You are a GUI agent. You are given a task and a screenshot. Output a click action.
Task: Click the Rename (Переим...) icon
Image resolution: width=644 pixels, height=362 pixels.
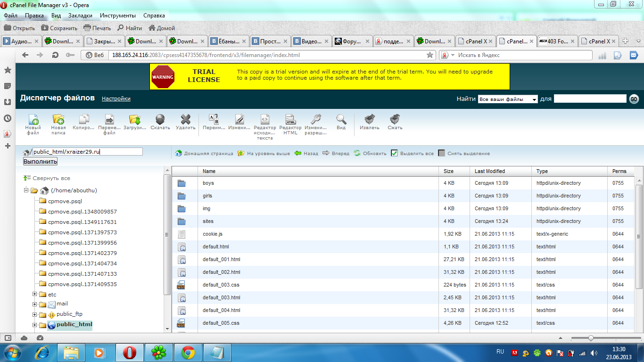[x=214, y=119]
